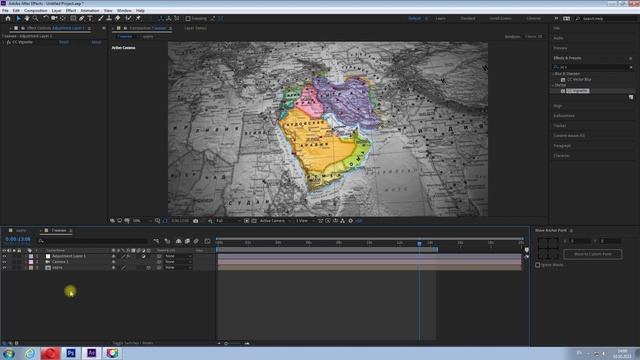Click the snapshot camera icon below the viewer
640x360 pixels.
pos(196,221)
